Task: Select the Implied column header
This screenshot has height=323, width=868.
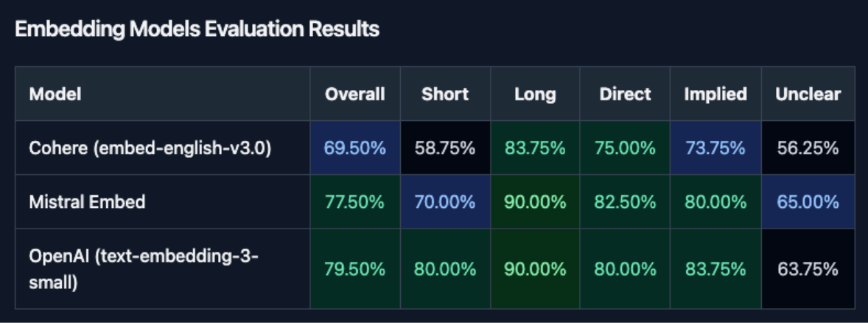Action: (x=715, y=94)
